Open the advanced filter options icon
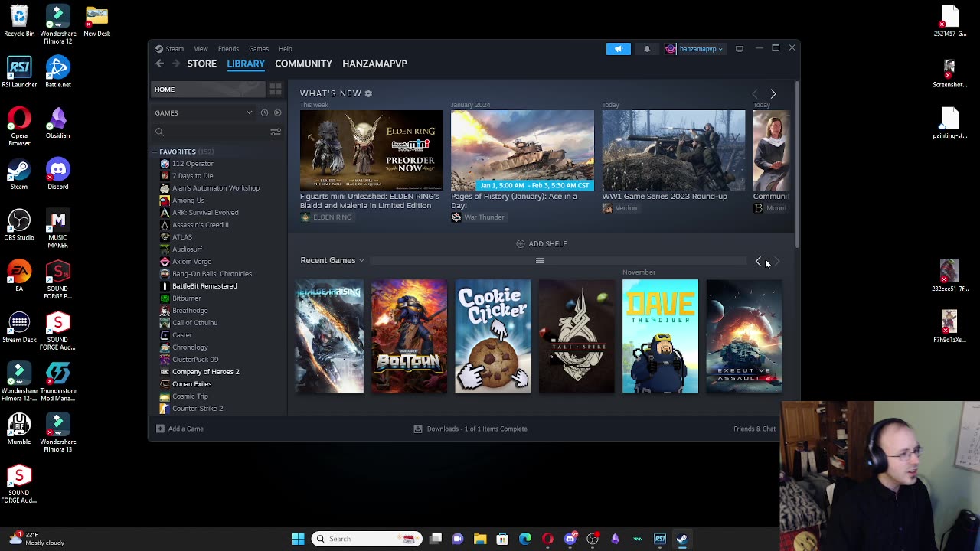This screenshot has height=551, width=980. coord(276,132)
